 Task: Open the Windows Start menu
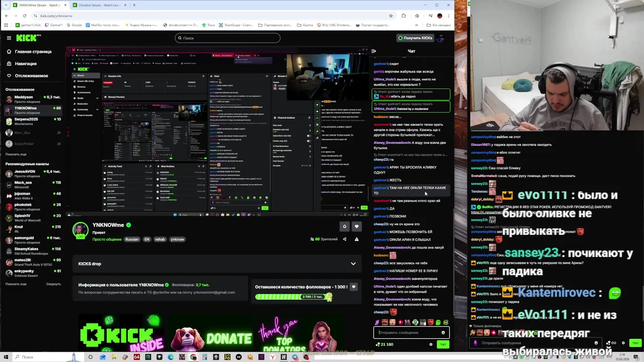tap(6, 357)
